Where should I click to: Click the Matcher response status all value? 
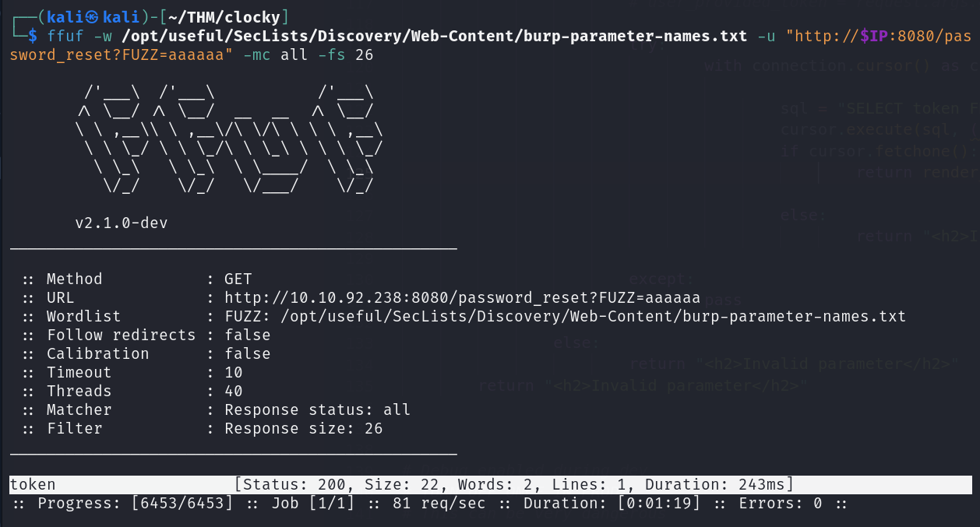pyautogui.click(x=317, y=409)
